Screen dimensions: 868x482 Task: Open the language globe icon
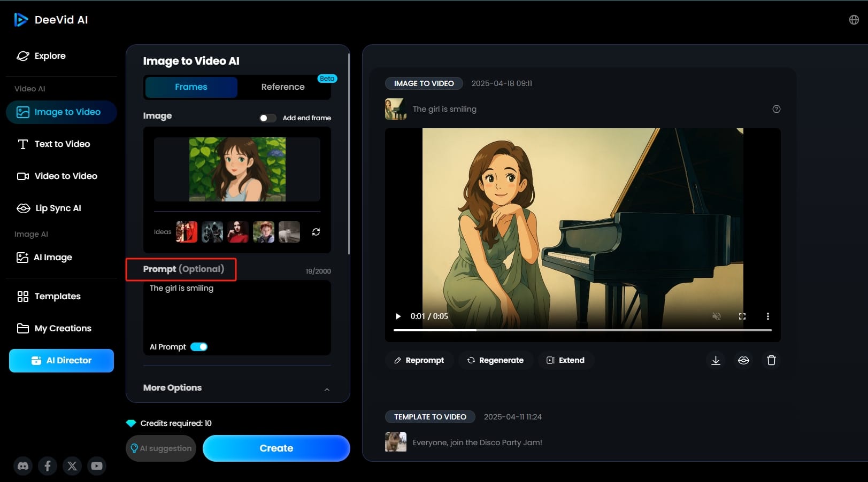[854, 20]
